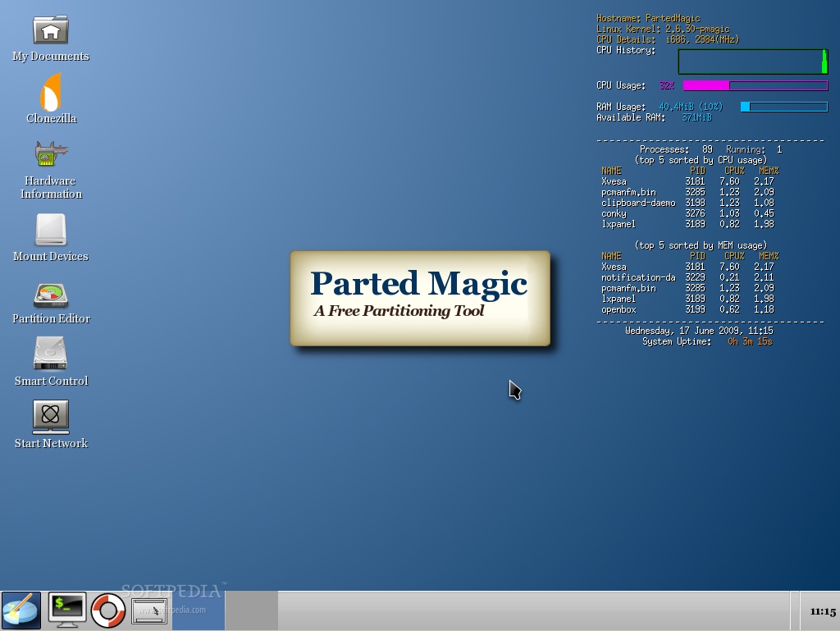840x631 pixels.
Task: Click the Running: 1 entry
Action: click(x=754, y=149)
